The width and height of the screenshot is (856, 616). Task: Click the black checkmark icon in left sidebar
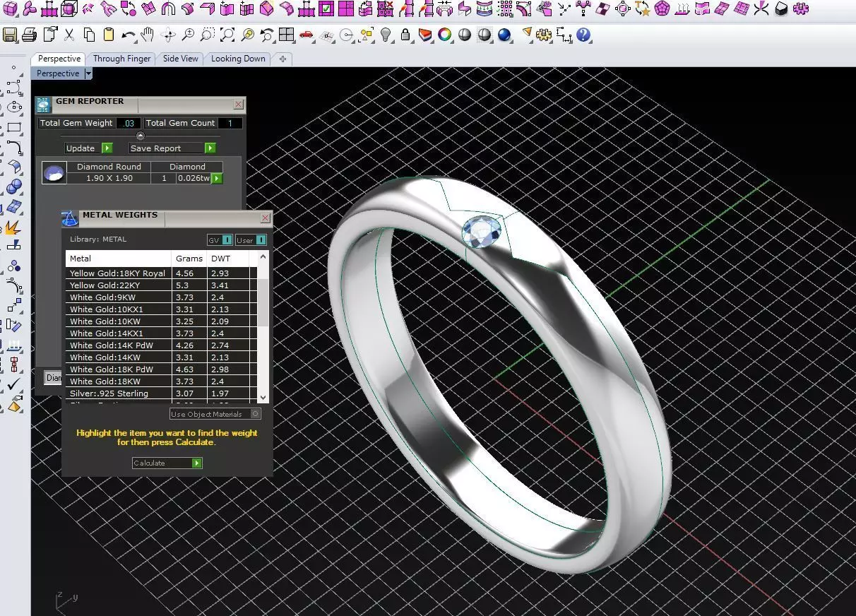[x=14, y=384]
